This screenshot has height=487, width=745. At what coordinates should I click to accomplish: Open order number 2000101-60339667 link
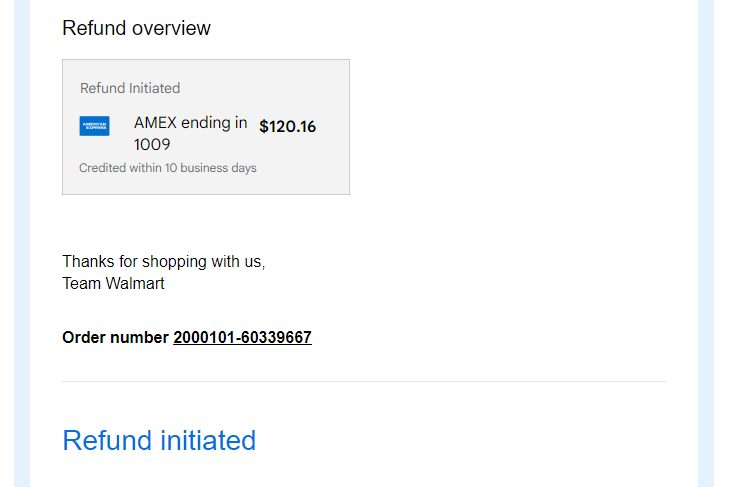(242, 337)
